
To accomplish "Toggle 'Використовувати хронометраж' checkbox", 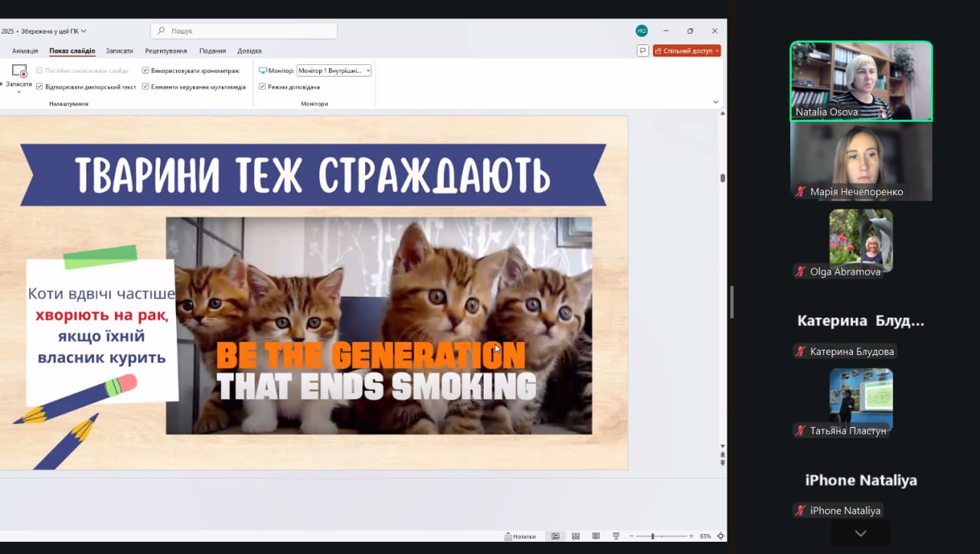I will coord(145,70).
